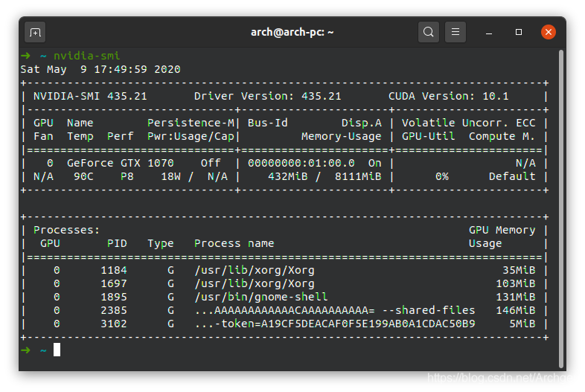Click the nvidia-smi command text
The width and height of the screenshot is (585, 392).
tap(86, 56)
